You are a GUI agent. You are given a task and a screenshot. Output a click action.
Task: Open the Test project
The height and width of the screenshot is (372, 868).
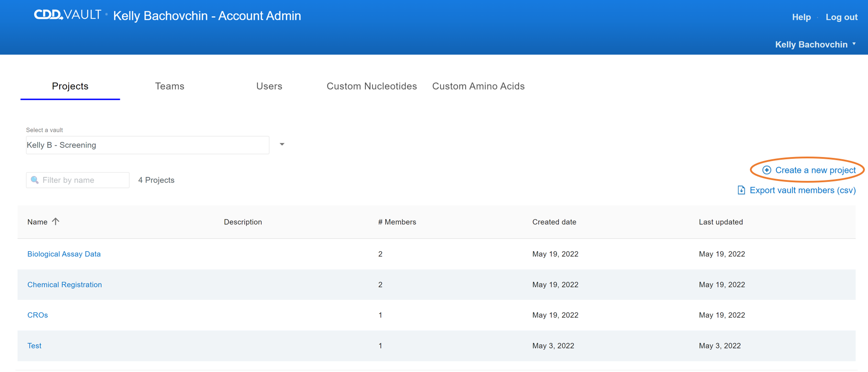click(35, 345)
